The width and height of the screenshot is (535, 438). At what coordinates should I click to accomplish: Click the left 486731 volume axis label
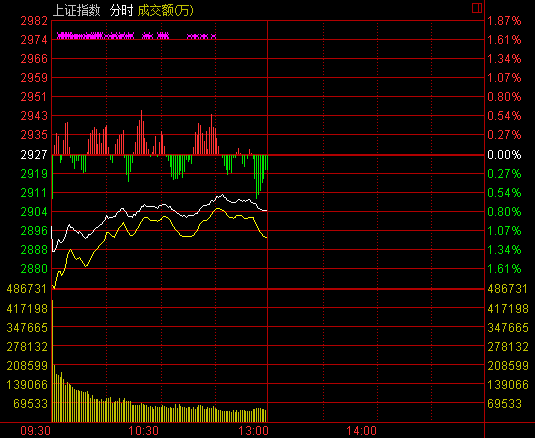[27, 289]
